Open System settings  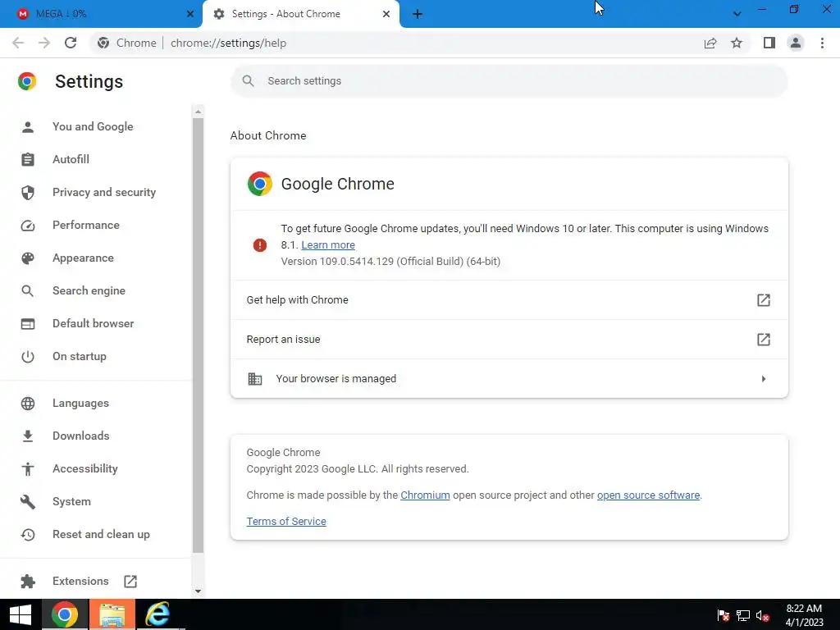(x=71, y=501)
